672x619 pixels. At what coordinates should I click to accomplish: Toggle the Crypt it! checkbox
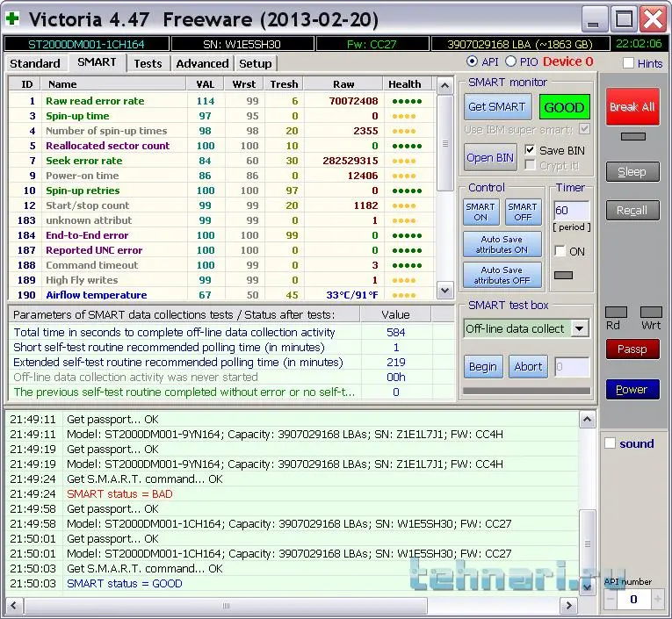(x=531, y=165)
